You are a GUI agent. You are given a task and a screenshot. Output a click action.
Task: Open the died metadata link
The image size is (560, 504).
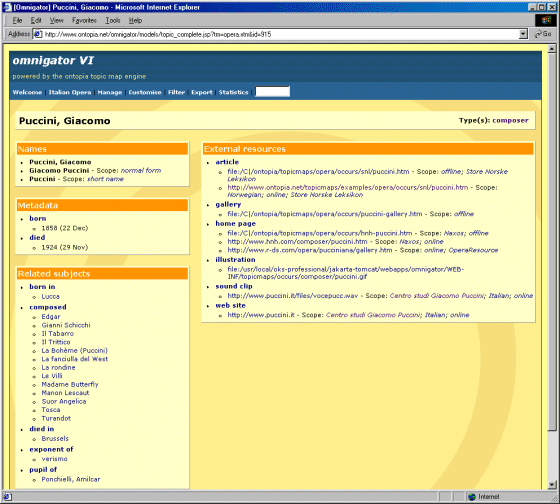pos(37,238)
